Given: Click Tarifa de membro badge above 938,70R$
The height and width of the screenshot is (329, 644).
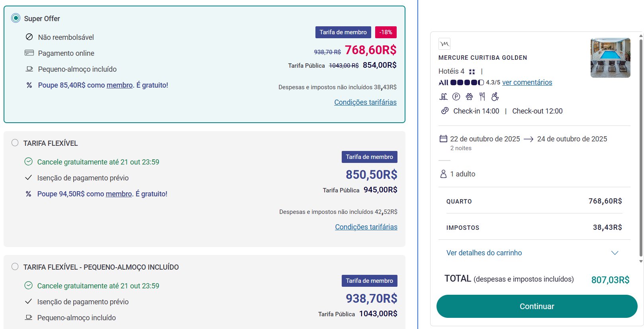Looking at the screenshot, I should pos(369,281).
